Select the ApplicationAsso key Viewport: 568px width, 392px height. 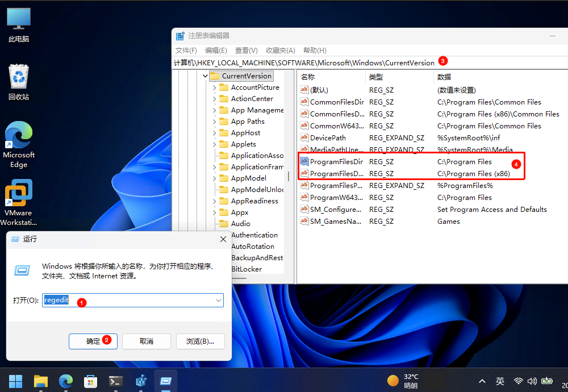(257, 156)
